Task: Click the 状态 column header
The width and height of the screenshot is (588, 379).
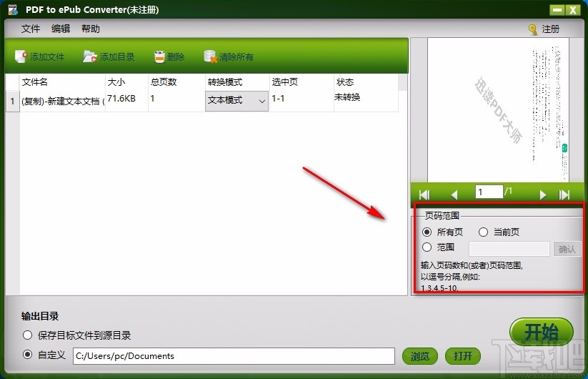Action: 366,82
